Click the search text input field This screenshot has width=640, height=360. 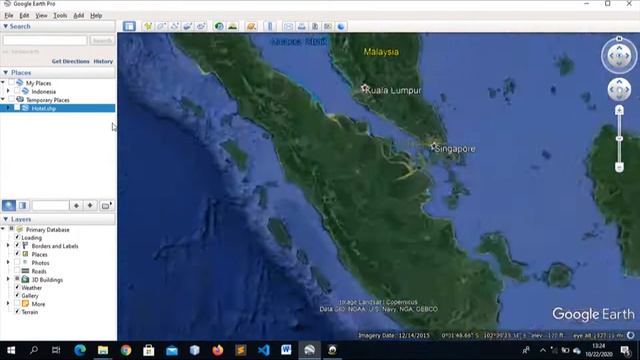(45, 40)
